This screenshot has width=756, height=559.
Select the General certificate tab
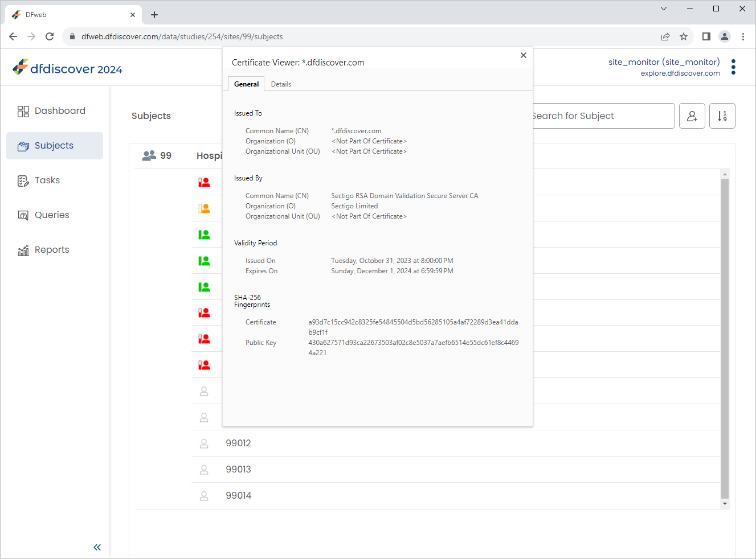[x=246, y=84]
